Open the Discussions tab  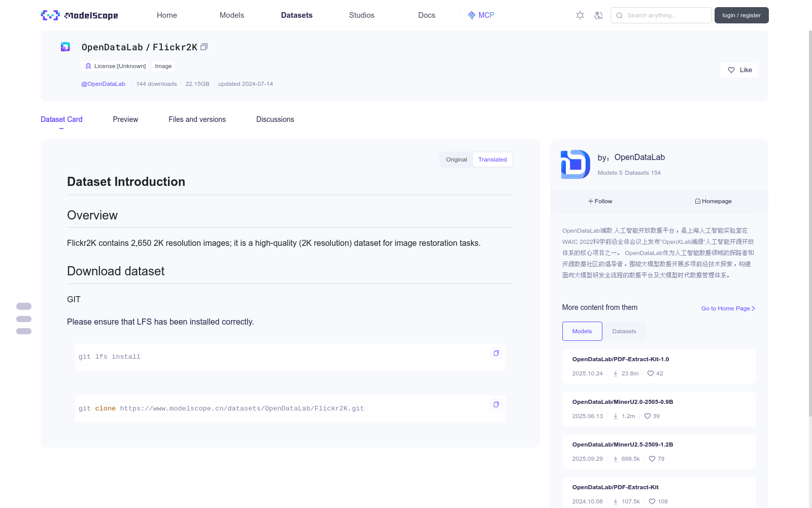[x=275, y=119]
